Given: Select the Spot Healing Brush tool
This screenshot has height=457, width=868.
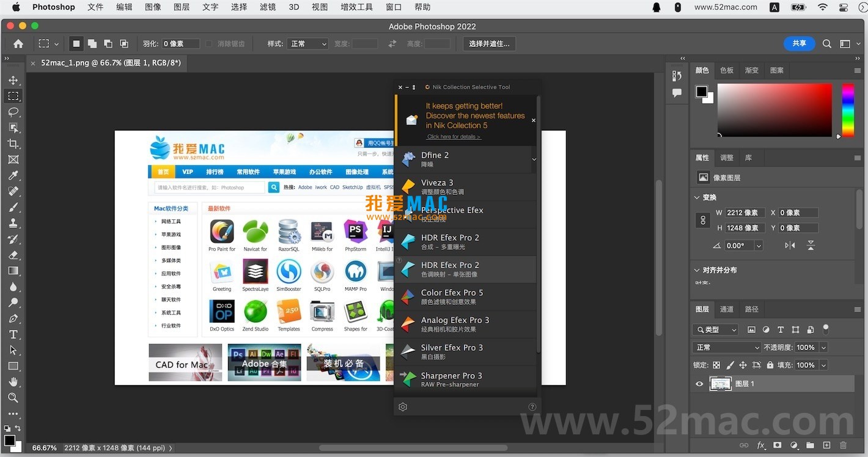Looking at the screenshot, I should point(13,191).
